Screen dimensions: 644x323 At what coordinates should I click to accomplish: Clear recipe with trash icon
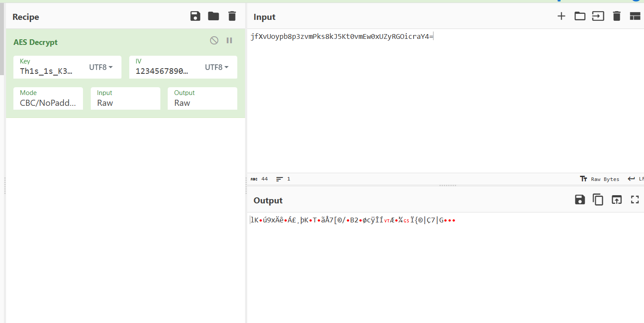232,16
